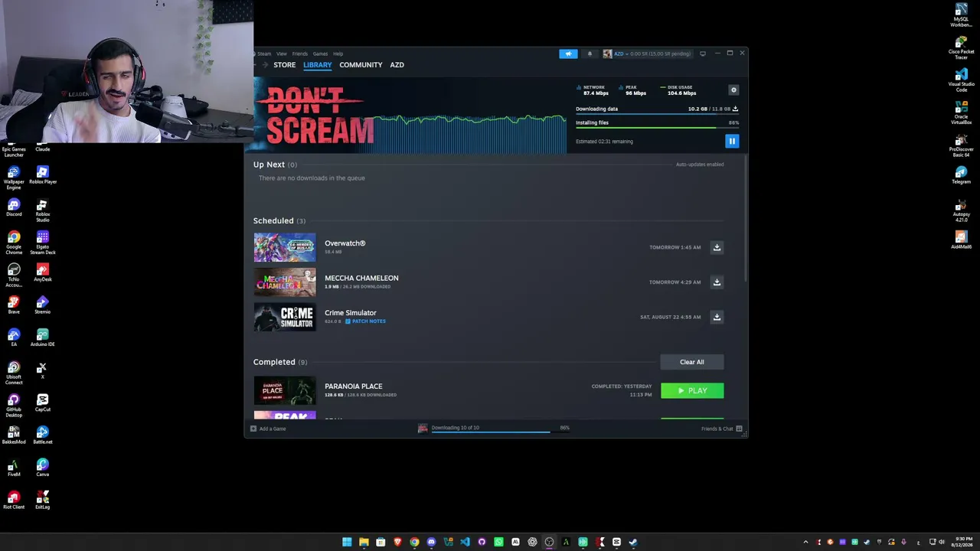This screenshot has width=980, height=551.
Task: Switch to Steam from the taskbar
Action: 633,543
